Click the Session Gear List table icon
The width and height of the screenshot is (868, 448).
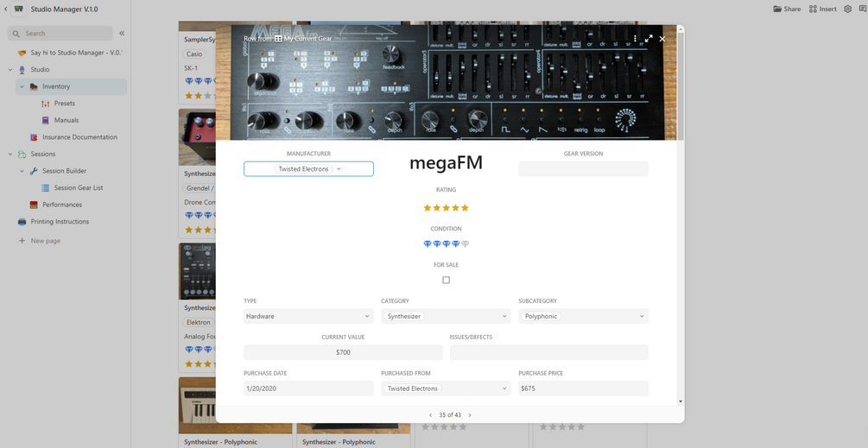pos(46,188)
